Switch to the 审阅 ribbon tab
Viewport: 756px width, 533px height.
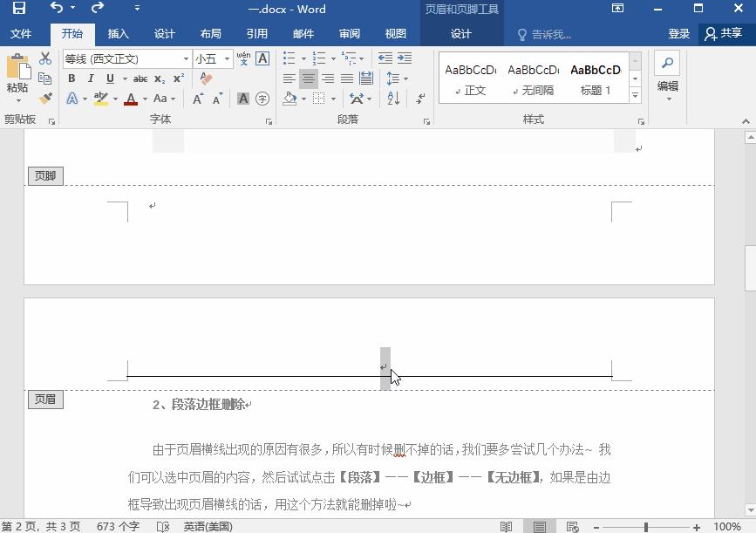[x=349, y=33]
